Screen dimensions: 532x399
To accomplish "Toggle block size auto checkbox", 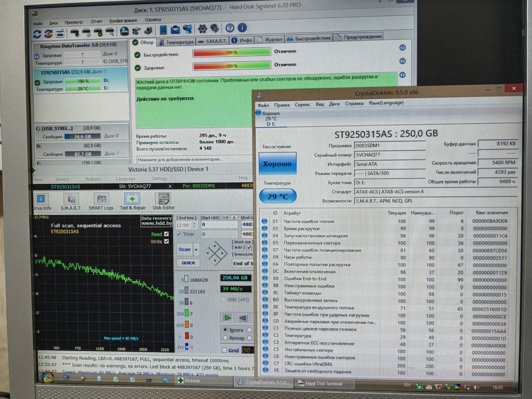I will point(249,247).
